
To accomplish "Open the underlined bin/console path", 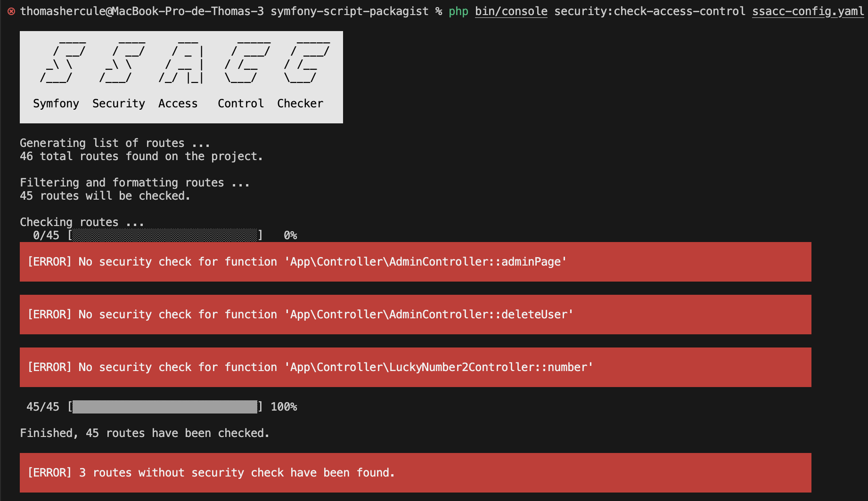I will click(x=511, y=11).
